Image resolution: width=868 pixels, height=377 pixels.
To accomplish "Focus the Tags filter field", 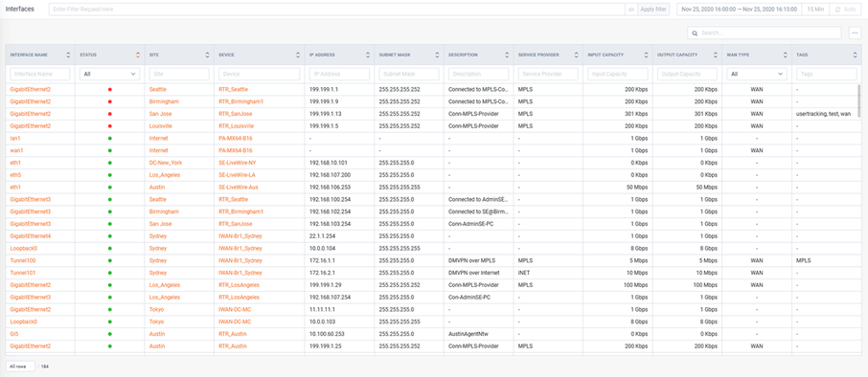I will pos(827,74).
